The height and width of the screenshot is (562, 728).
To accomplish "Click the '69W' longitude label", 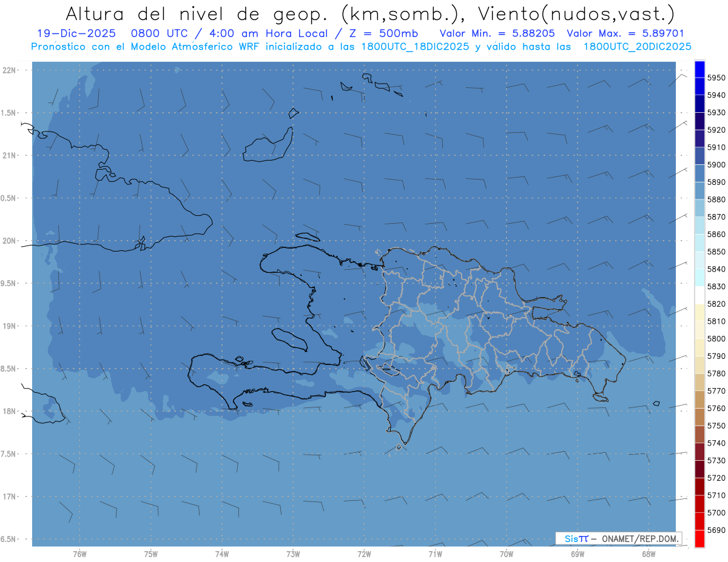I will click(x=578, y=554).
